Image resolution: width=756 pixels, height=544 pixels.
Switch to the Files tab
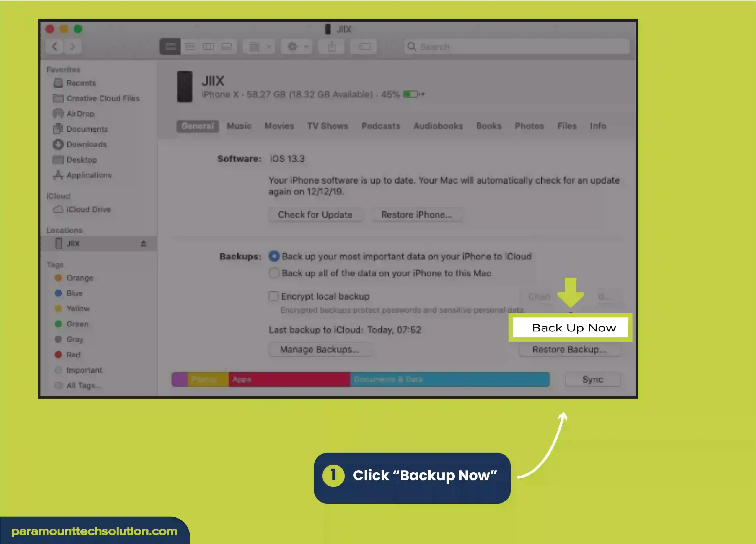pos(566,126)
